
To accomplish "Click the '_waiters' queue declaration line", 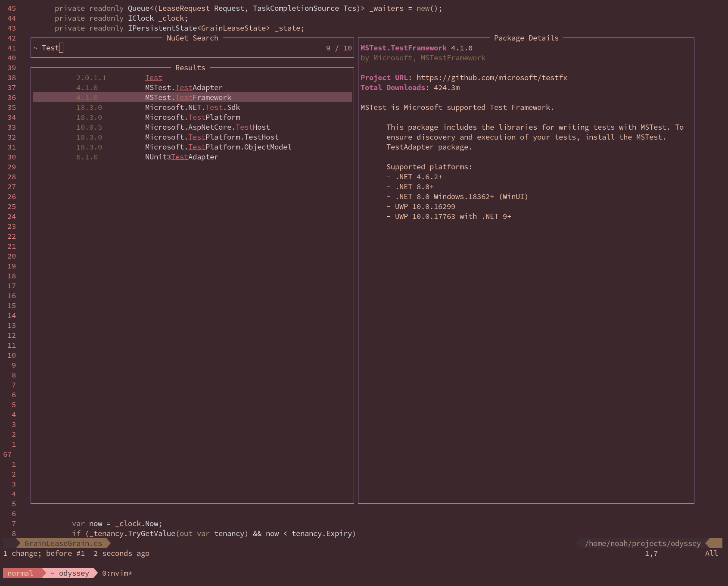I will pos(249,8).
